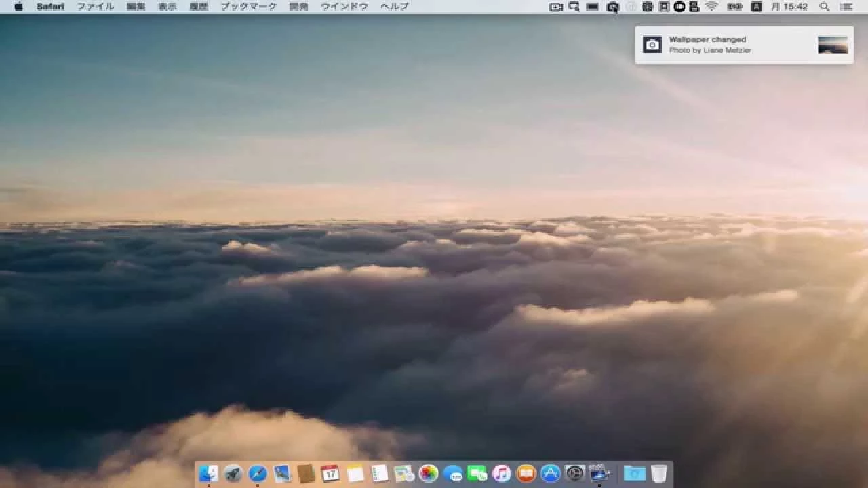Open the ファイル menu
The width and height of the screenshot is (868, 488).
click(x=95, y=7)
